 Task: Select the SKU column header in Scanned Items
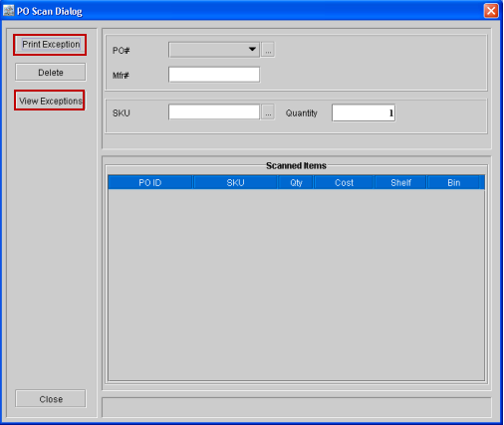coord(235,182)
